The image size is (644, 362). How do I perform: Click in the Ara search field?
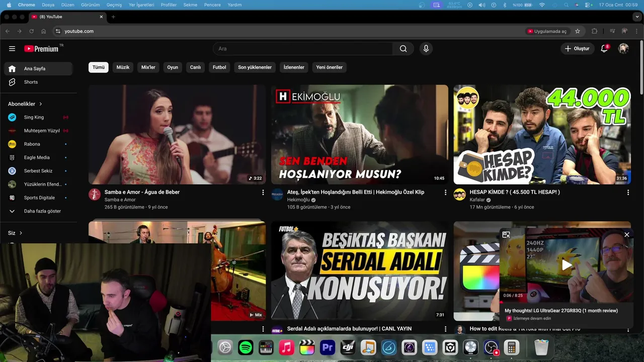point(303,49)
